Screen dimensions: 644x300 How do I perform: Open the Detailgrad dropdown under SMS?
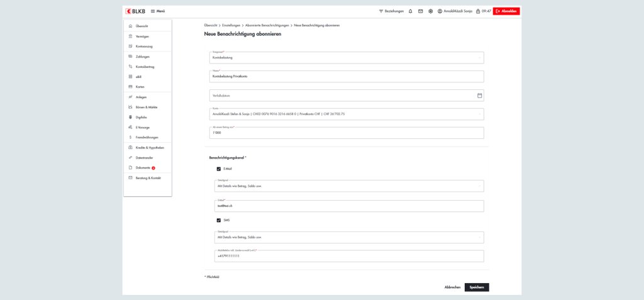[349, 237]
